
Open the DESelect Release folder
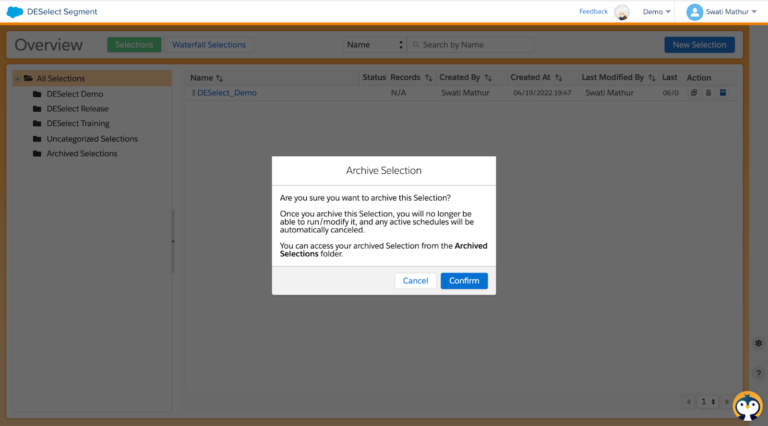coord(77,109)
